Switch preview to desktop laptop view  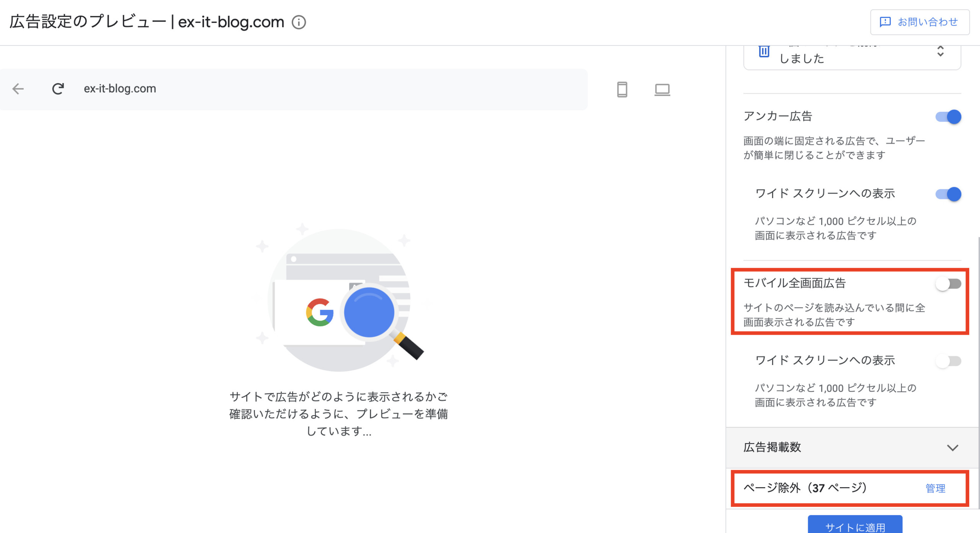pyautogui.click(x=662, y=90)
